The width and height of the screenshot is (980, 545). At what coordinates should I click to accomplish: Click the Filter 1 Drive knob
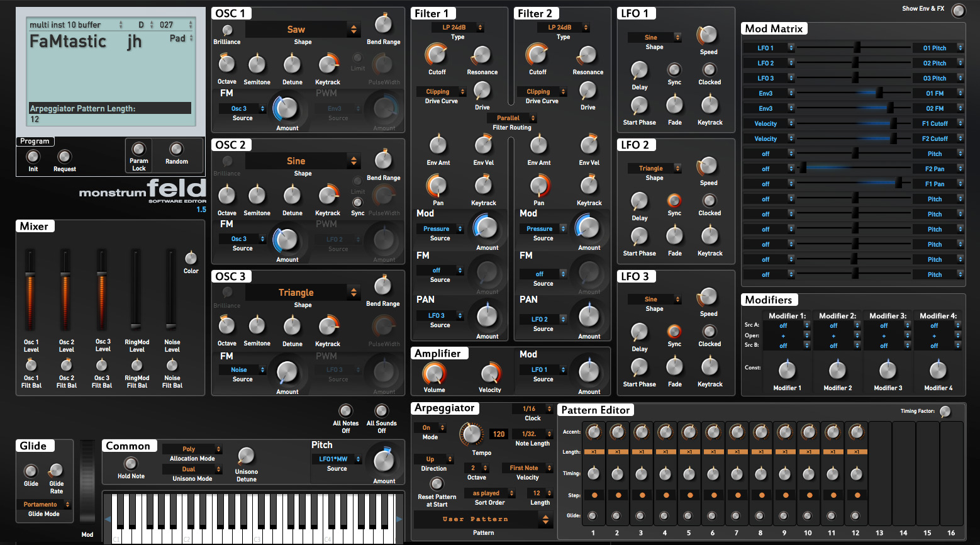point(482,91)
